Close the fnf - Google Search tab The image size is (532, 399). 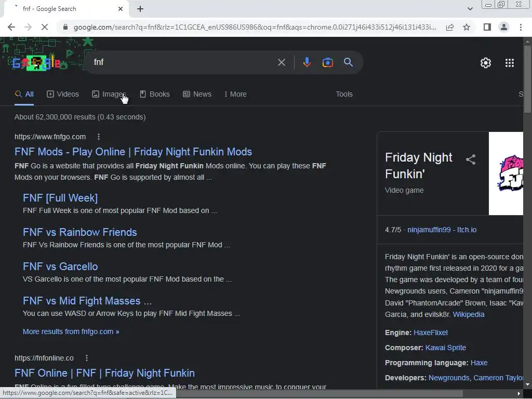click(x=121, y=9)
